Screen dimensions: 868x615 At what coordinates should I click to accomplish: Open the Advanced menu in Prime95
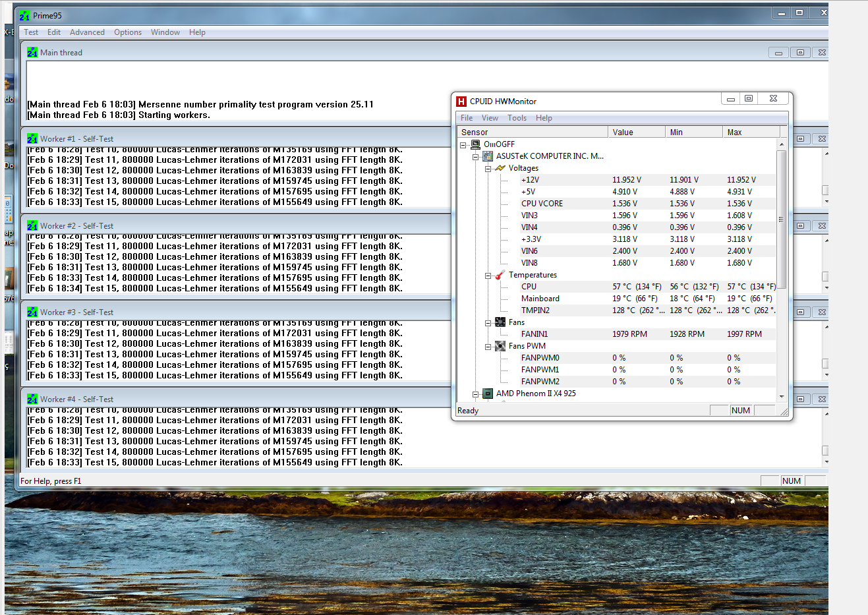[x=87, y=32]
